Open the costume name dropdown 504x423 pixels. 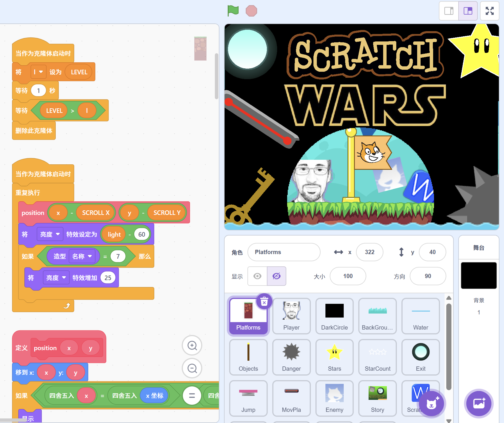[82, 256]
